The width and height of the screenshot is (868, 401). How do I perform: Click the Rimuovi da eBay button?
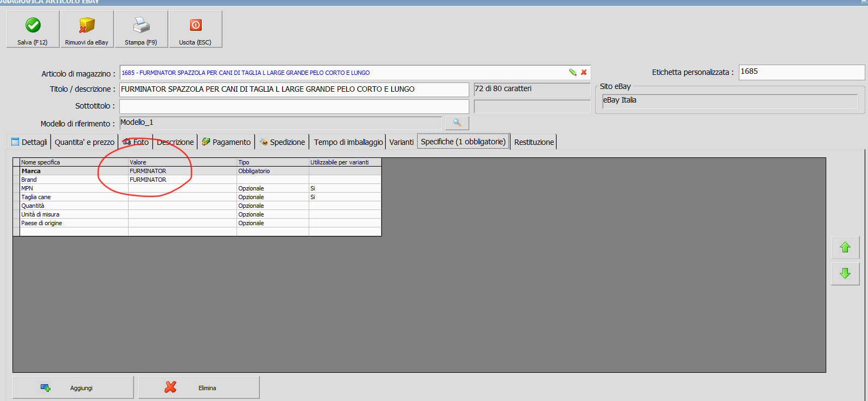(87, 29)
